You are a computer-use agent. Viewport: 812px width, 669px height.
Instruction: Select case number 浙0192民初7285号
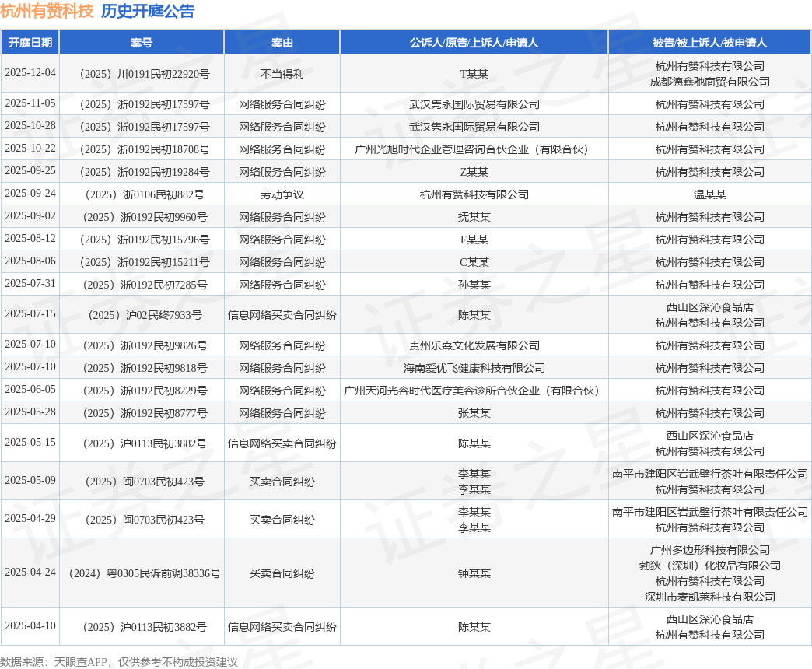[x=145, y=285]
